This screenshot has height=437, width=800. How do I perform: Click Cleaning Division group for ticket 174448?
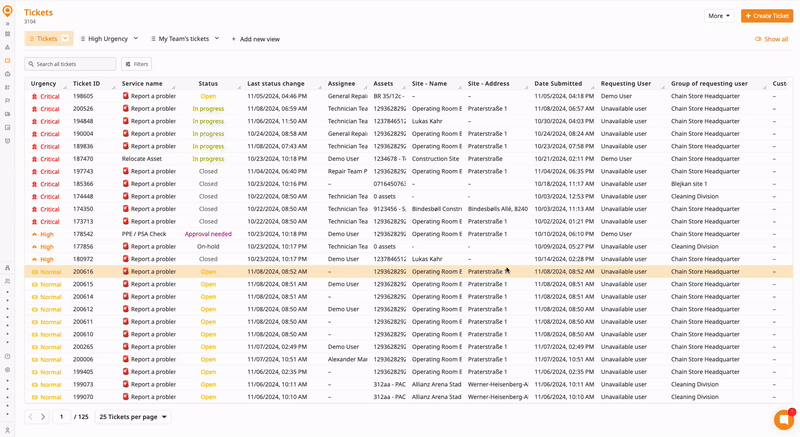click(x=694, y=196)
